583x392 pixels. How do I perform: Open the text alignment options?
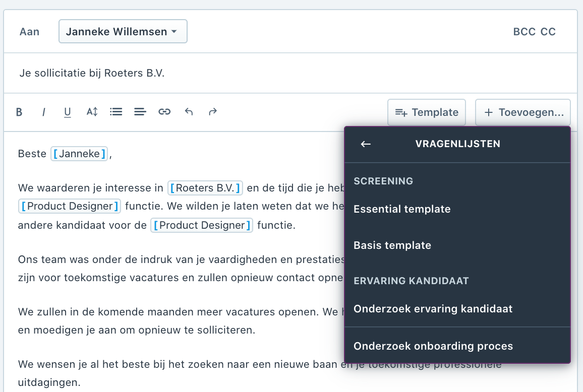pos(140,112)
